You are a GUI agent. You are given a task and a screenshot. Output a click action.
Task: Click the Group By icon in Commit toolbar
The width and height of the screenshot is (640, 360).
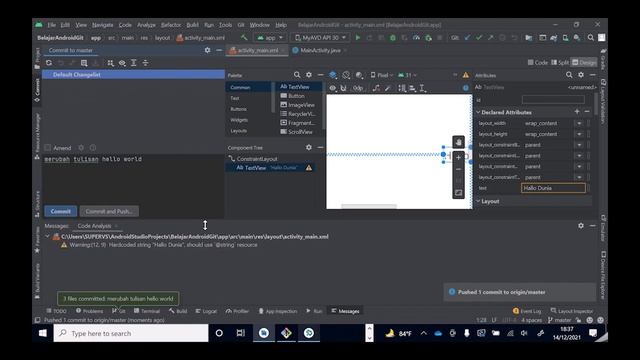[110, 63]
